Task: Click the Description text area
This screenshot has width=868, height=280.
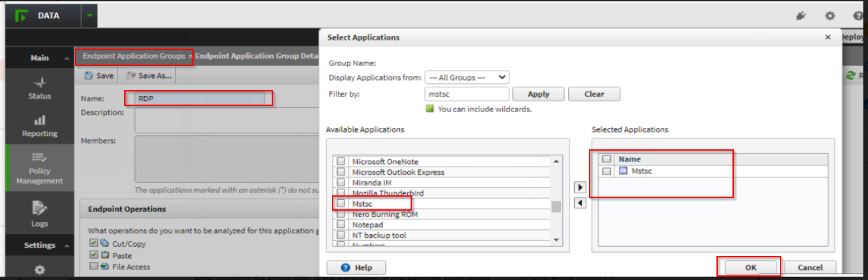Action: [227, 121]
